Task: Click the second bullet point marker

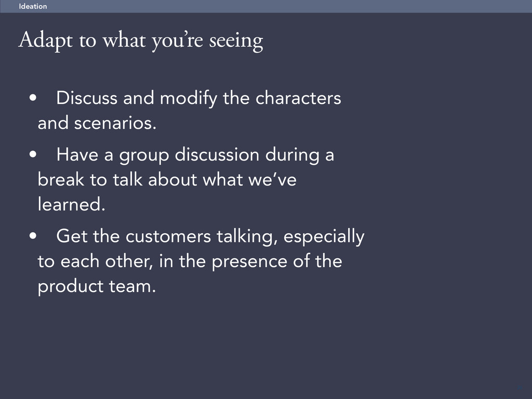Action: click(x=33, y=154)
